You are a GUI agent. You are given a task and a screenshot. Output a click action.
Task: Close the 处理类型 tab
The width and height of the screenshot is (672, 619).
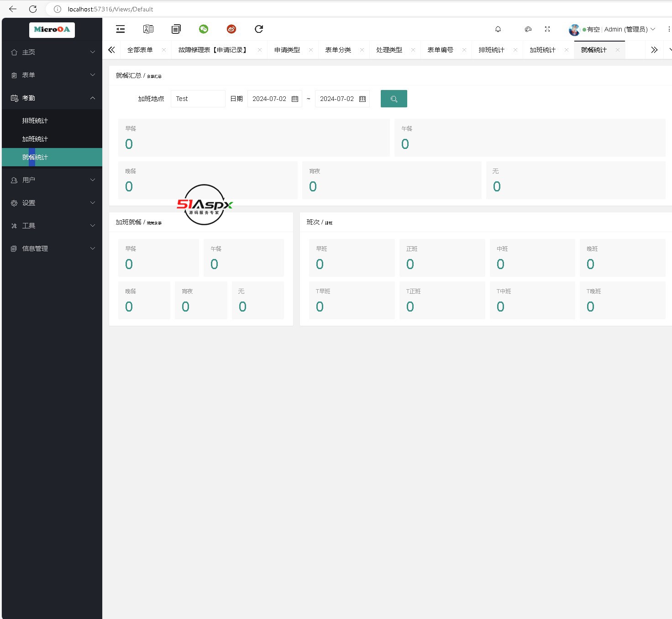tap(413, 50)
